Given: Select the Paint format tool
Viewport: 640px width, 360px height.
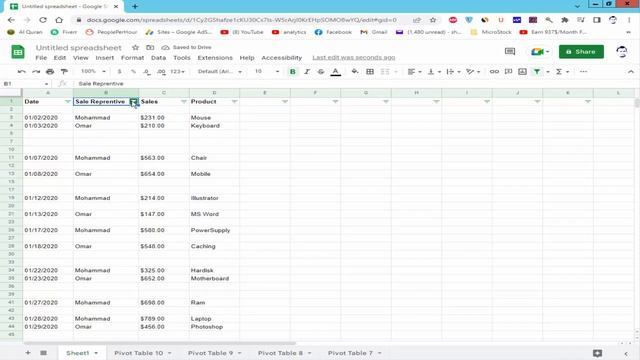Looking at the screenshot, I should [x=64, y=71].
